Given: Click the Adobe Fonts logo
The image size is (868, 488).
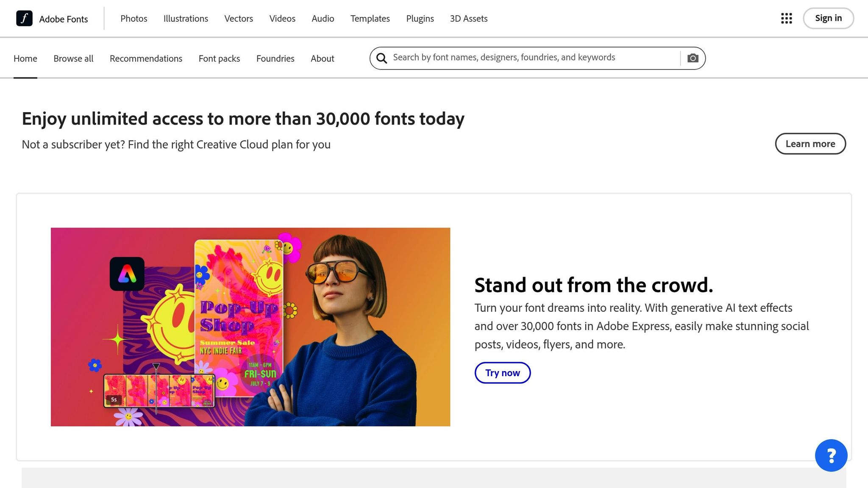Looking at the screenshot, I should [53, 19].
